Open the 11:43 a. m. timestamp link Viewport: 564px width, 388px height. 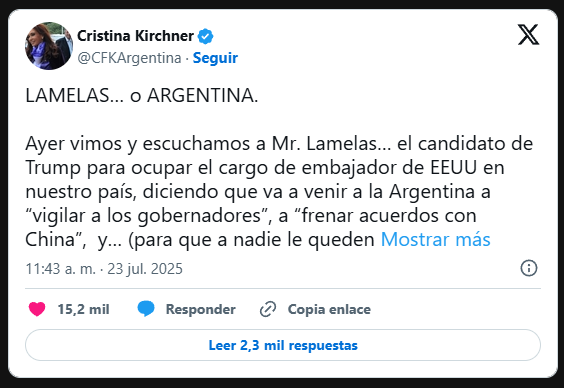tap(60, 269)
